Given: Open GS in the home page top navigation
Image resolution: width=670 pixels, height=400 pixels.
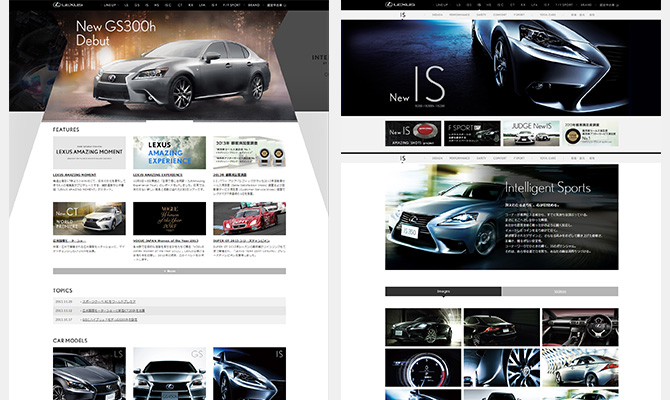Looking at the screenshot, I should click(137, 6).
